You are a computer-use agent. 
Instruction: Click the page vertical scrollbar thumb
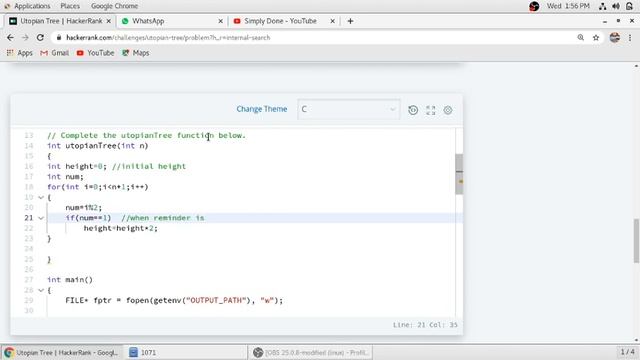(636, 241)
